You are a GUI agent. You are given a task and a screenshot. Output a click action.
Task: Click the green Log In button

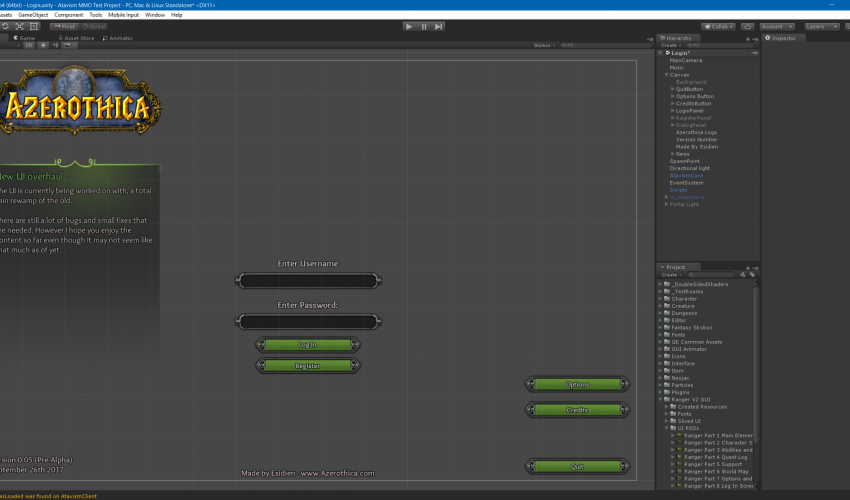308,345
